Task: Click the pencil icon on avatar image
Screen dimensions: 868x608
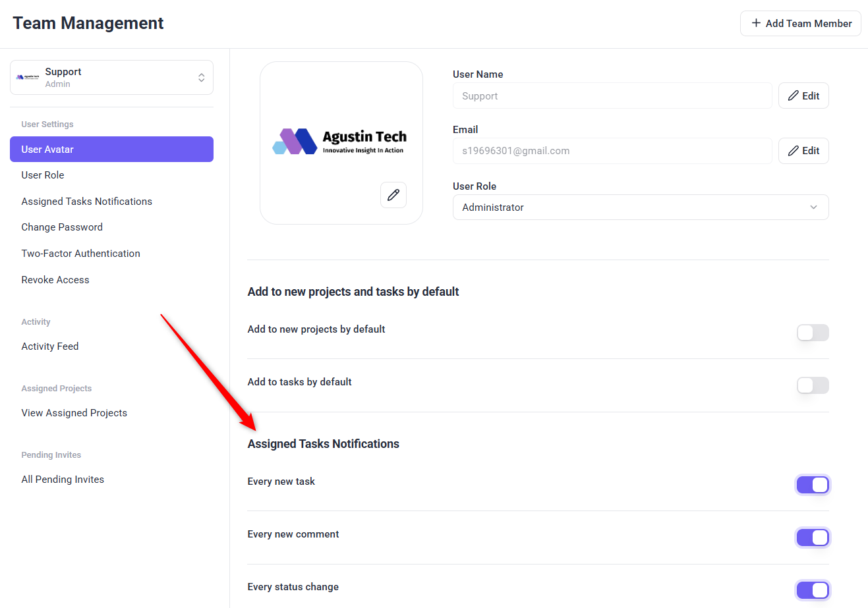Action: pos(393,195)
